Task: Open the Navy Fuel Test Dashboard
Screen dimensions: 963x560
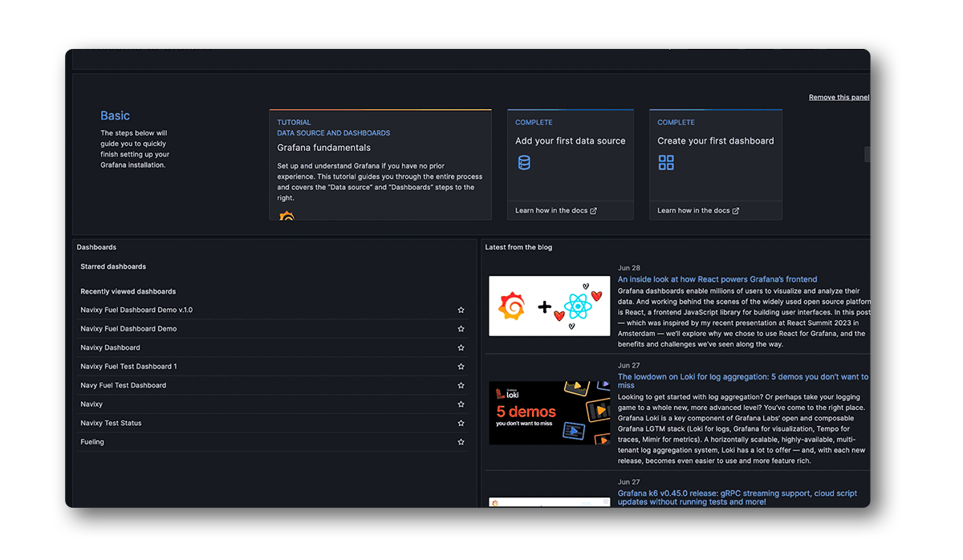Action: pos(124,385)
